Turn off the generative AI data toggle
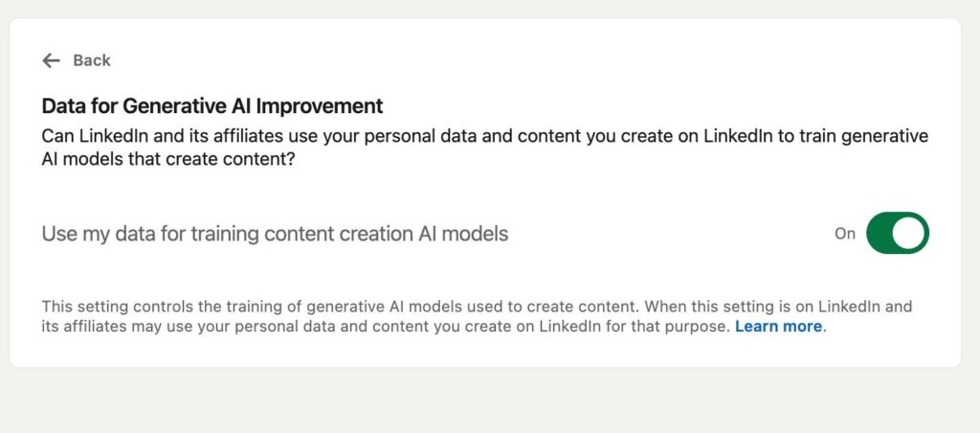Viewport: 980px width, 433px height. click(897, 233)
